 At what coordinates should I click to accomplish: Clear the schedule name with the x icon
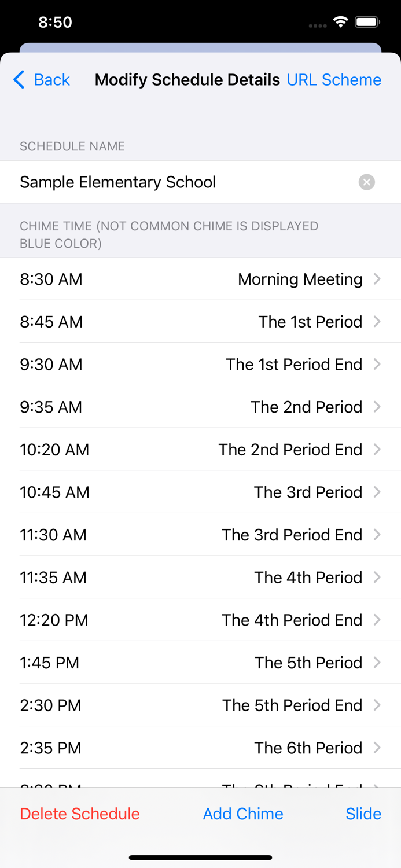[x=367, y=182]
